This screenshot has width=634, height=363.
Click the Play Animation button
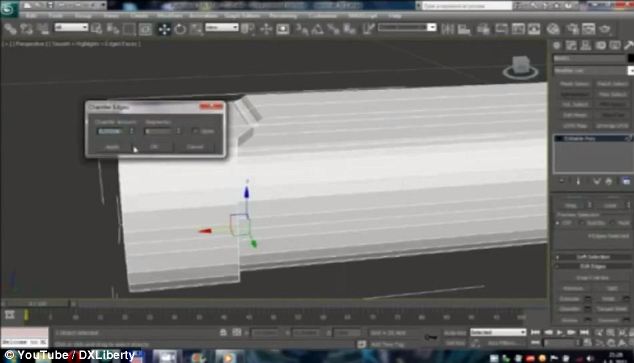[x=560, y=332]
